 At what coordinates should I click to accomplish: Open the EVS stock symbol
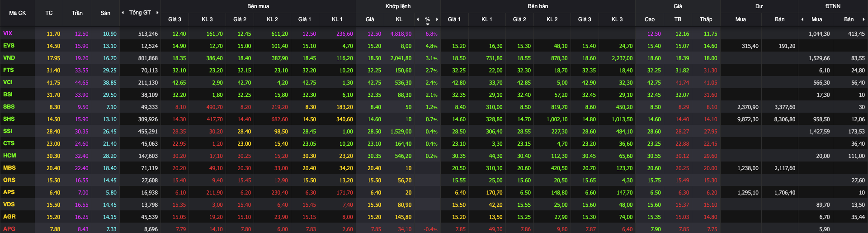(x=9, y=46)
